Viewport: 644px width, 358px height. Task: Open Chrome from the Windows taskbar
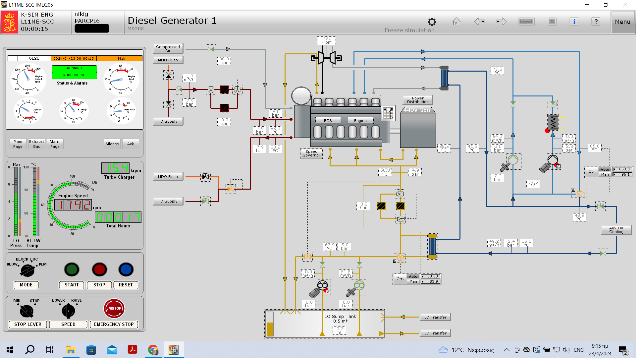(153, 350)
